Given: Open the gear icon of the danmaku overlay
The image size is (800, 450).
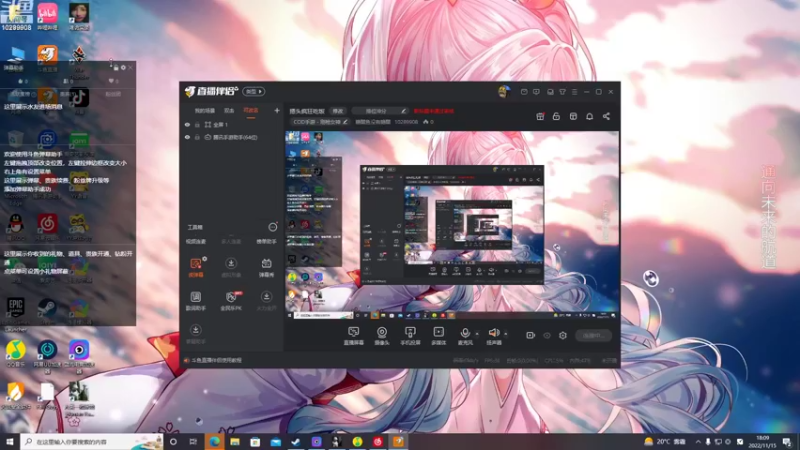Looking at the screenshot, I should point(123,67).
